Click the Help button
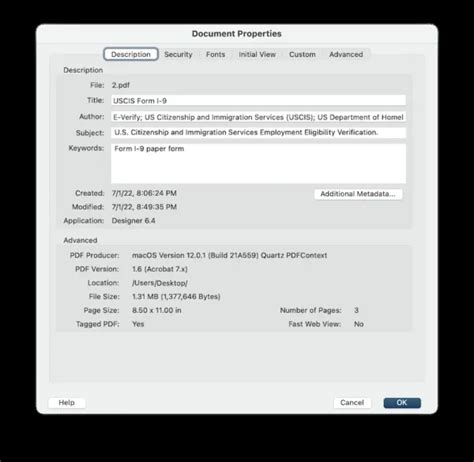 (x=67, y=403)
